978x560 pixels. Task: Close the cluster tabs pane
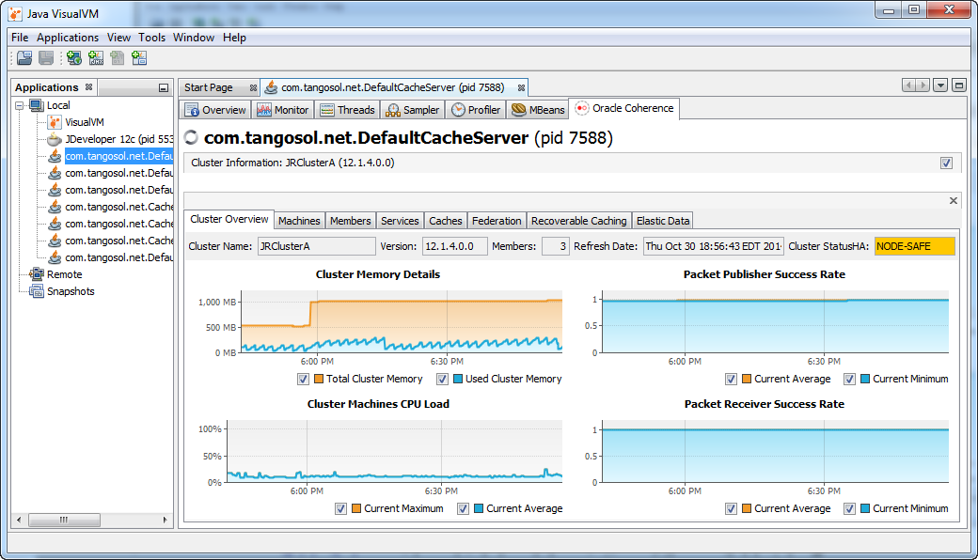click(953, 200)
